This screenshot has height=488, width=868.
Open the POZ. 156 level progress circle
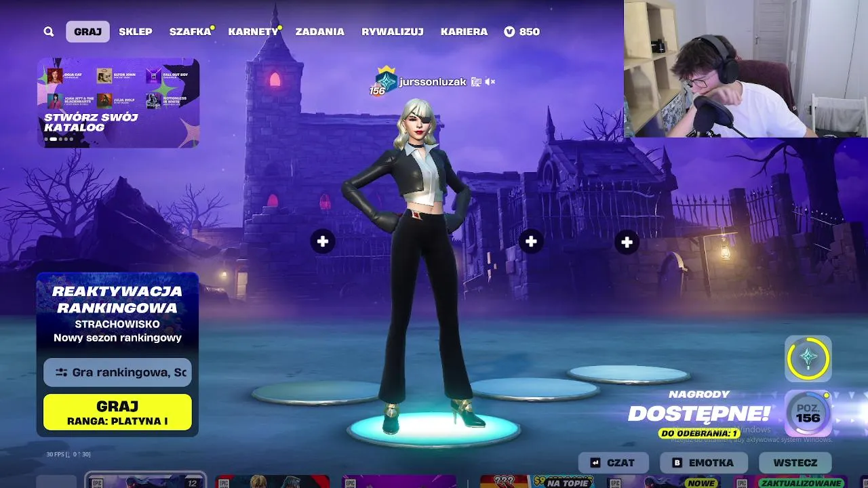pyautogui.click(x=808, y=412)
